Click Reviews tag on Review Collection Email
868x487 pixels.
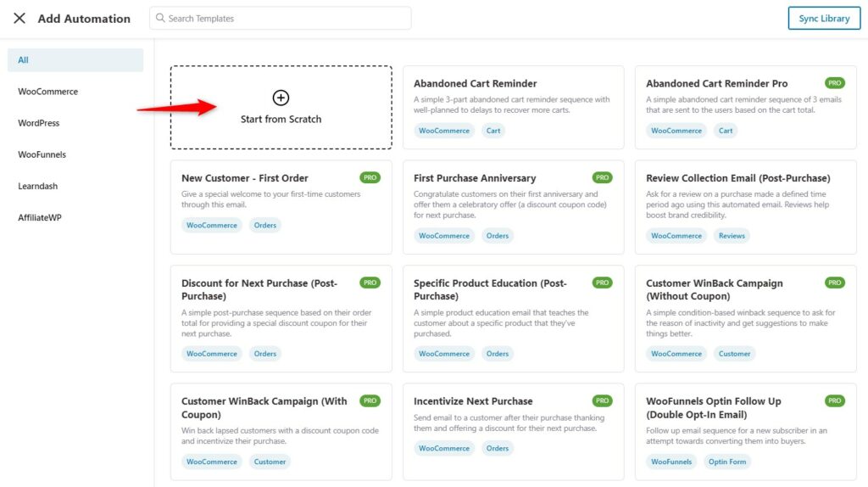point(732,236)
